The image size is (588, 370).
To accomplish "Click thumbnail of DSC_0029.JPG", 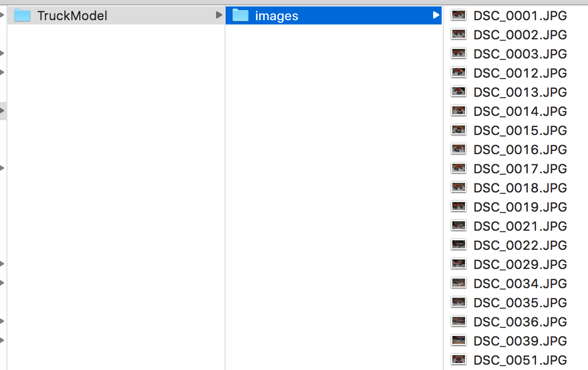I will (458, 264).
